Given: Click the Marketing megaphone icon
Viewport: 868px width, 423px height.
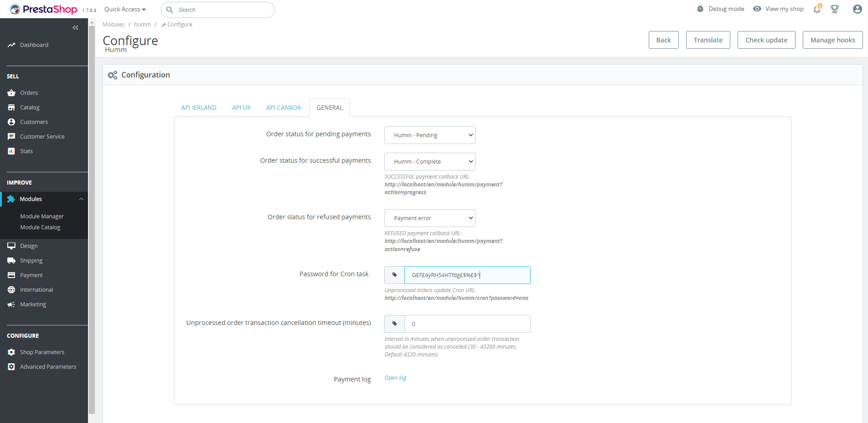Looking at the screenshot, I should (x=11, y=304).
